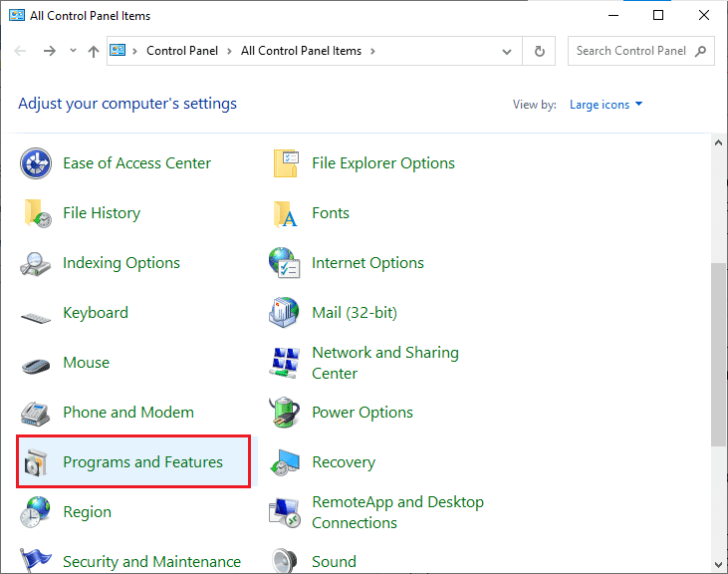The image size is (728, 574).
Task: Expand the View by Large icons dropdown
Action: coord(606,105)
